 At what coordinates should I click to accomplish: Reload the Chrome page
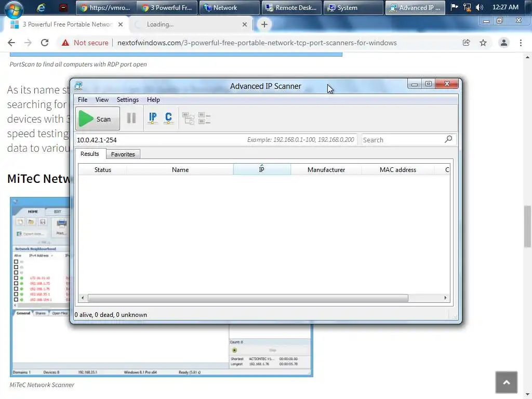(45, 43)
